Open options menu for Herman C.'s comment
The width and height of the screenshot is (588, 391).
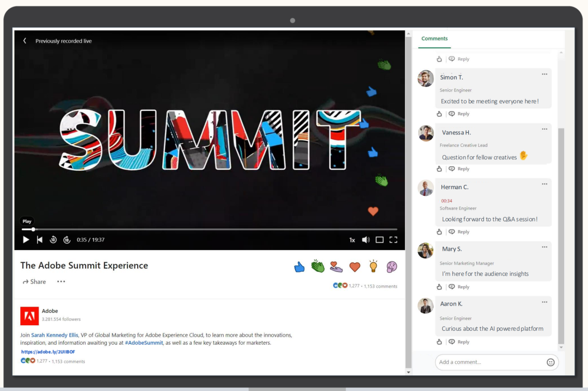click(x=544, y=184)
